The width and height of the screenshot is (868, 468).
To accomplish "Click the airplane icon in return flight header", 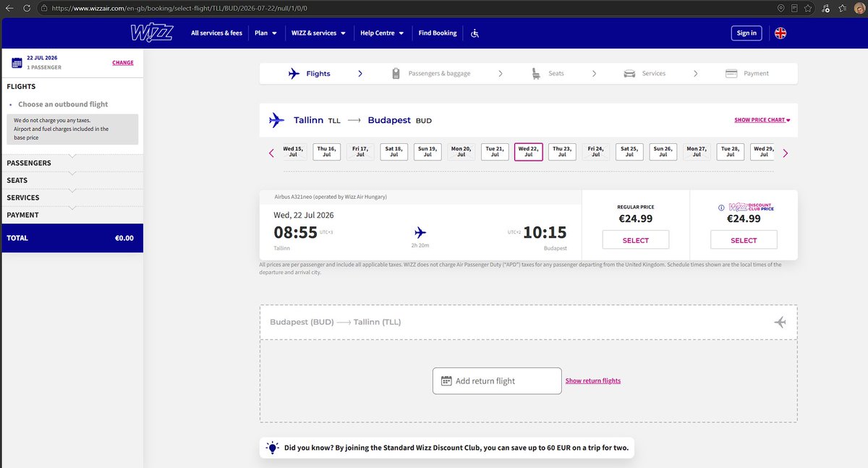I will (780, 322).
